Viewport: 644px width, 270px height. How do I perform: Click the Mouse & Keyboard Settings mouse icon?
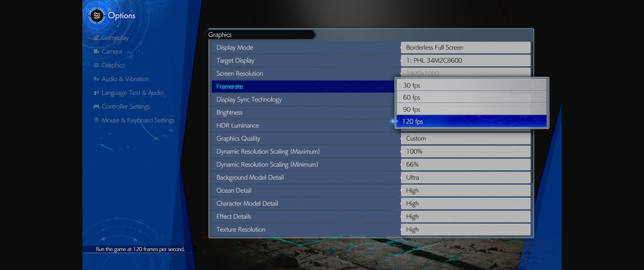pyautogui.click(x=96, y=120)
